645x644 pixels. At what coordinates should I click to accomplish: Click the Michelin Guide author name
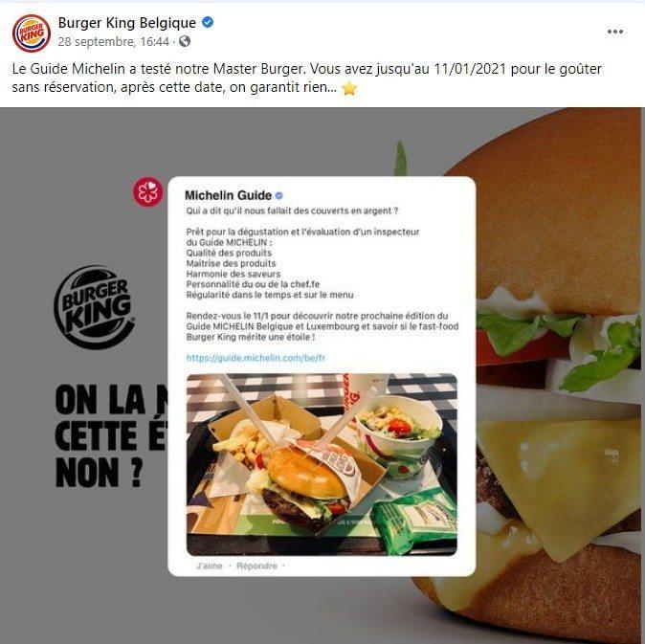229,195
